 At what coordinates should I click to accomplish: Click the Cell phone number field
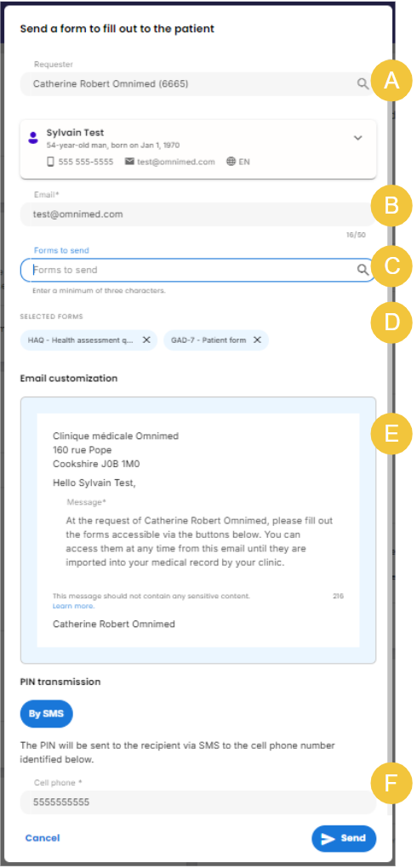click(x=198, y=802)
